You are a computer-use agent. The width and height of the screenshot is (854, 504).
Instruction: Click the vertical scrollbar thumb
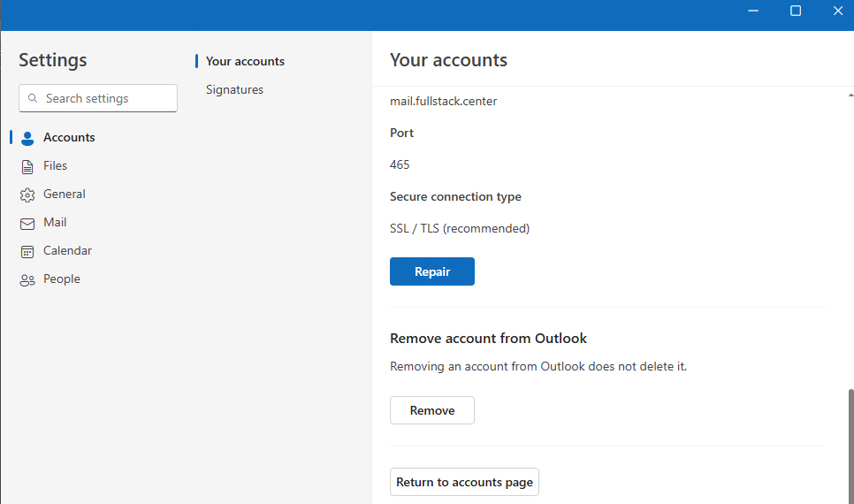(850, 447)
